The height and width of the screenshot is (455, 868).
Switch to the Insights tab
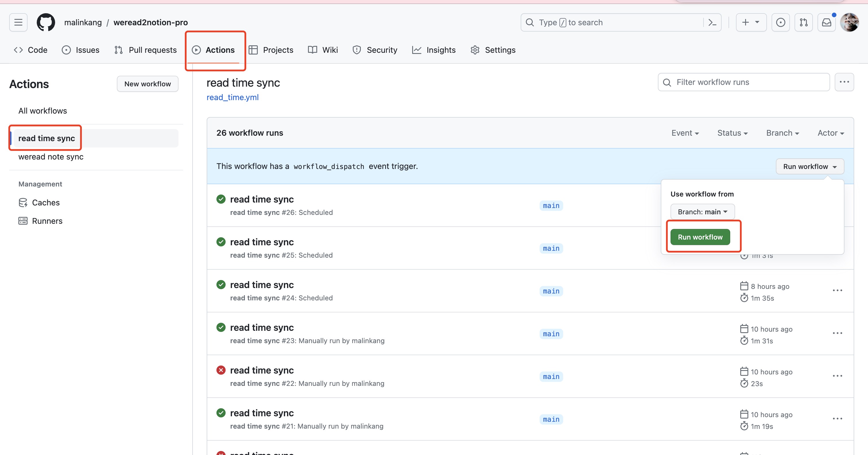coord(434,50)
